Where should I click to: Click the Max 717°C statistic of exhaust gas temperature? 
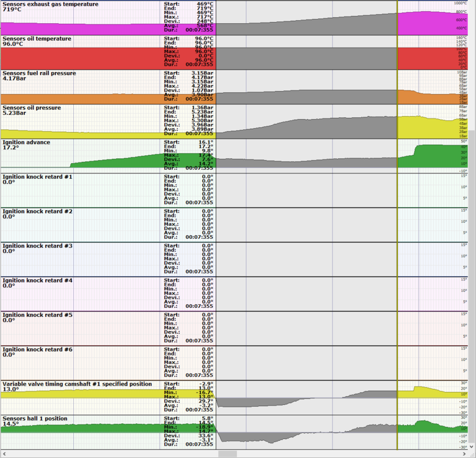(189, 17)
